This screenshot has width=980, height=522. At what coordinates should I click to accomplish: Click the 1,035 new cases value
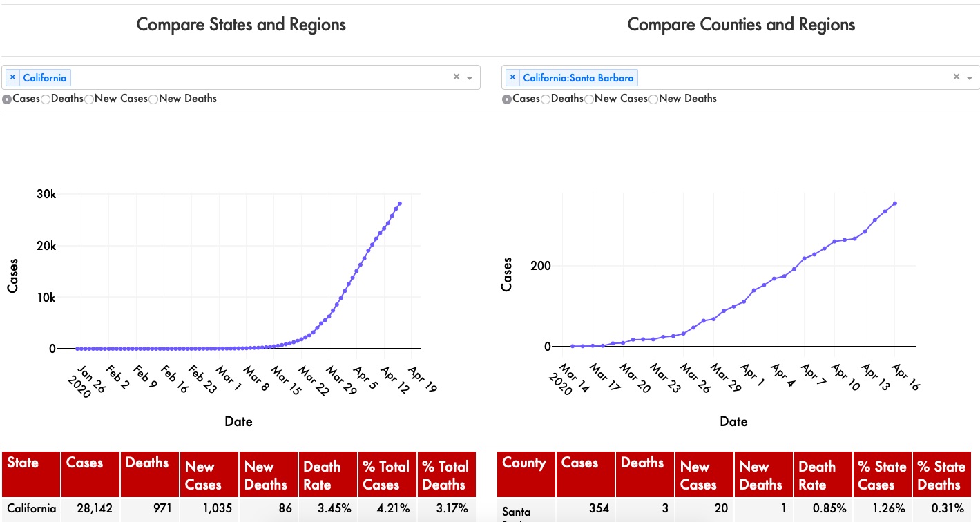click(x=218, y=509)
